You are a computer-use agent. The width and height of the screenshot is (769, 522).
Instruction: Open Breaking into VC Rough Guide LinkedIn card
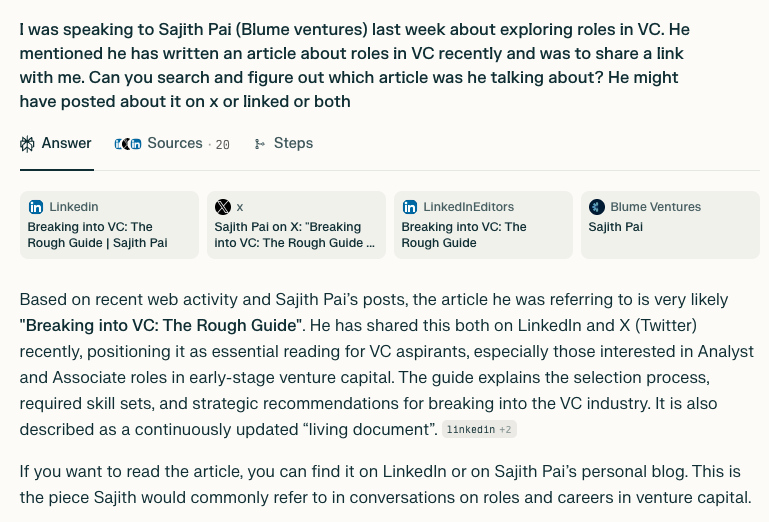pos(109,225)
